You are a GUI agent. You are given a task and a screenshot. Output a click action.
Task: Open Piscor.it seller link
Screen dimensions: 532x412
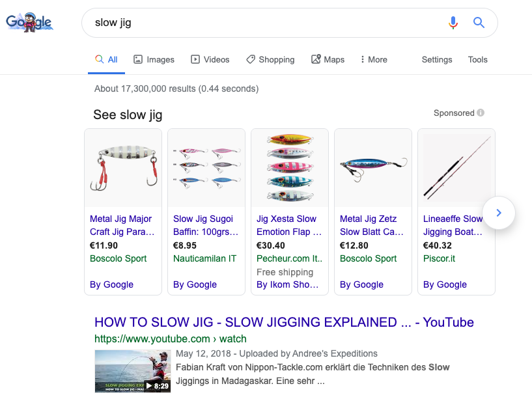tap(439, 258)
